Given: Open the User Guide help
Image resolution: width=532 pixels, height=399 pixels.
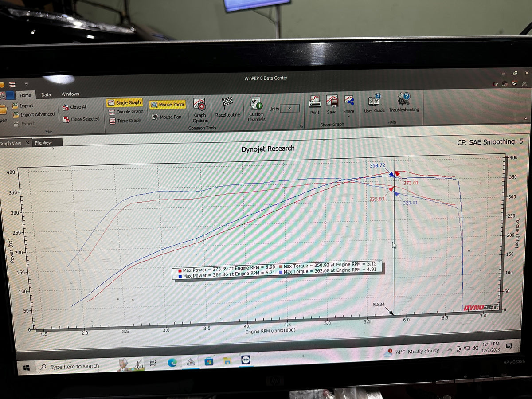Looking at the screenshot, I should pos(374,103).
